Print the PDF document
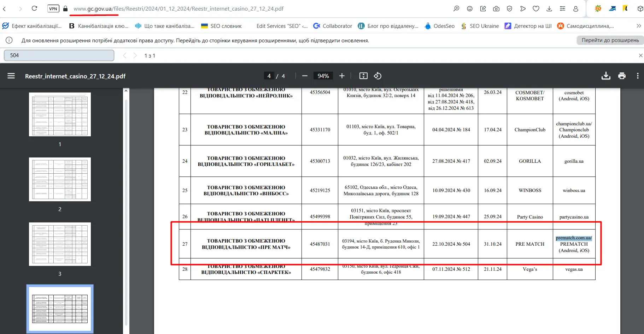 622,76
